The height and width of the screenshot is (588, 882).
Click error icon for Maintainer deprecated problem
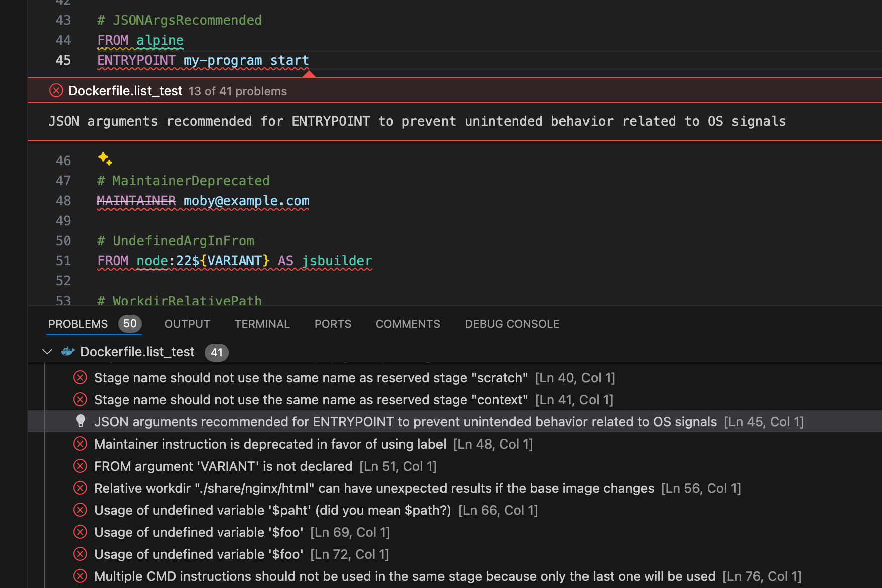coord(80,444)
